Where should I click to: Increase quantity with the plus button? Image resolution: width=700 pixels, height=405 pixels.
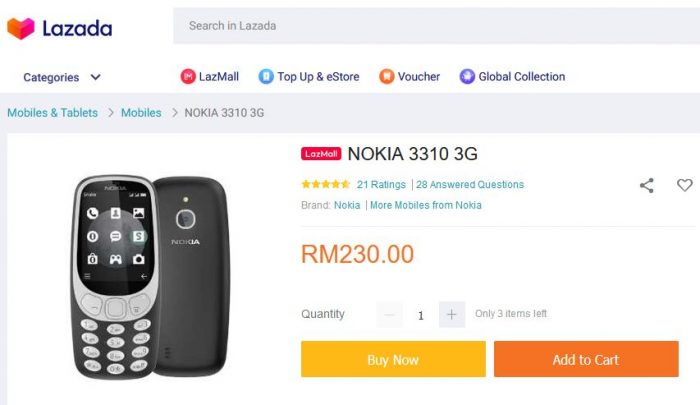coord(452,314)
